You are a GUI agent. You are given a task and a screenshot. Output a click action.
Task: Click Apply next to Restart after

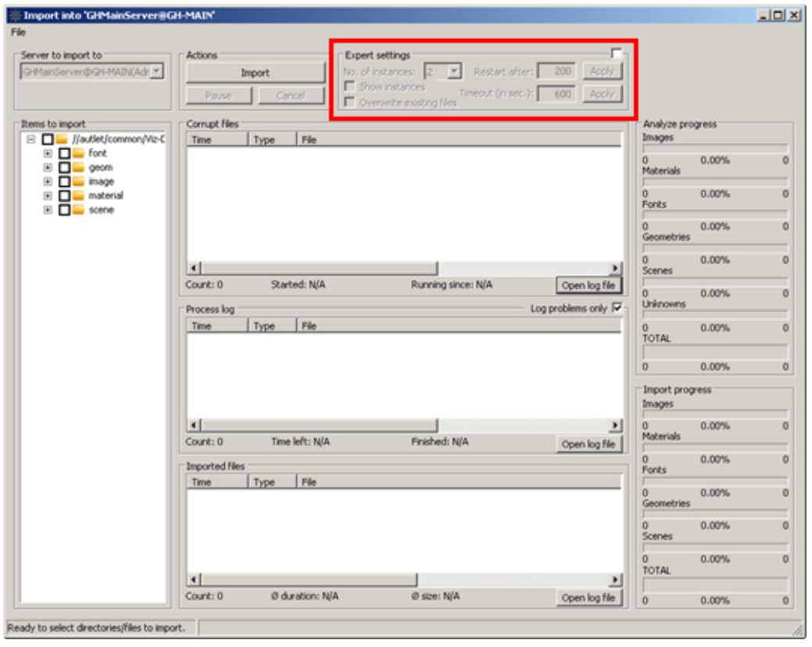[602, 71]
